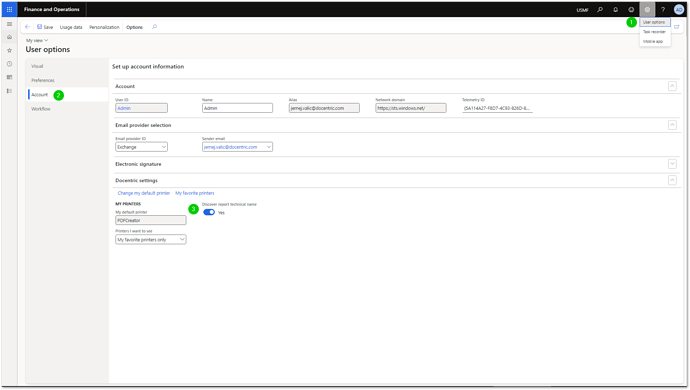Image resolution: width=690 pixels, height=390 pixels.
Task: Open Recent clock icon in sidebar
Action: point(9,64)
